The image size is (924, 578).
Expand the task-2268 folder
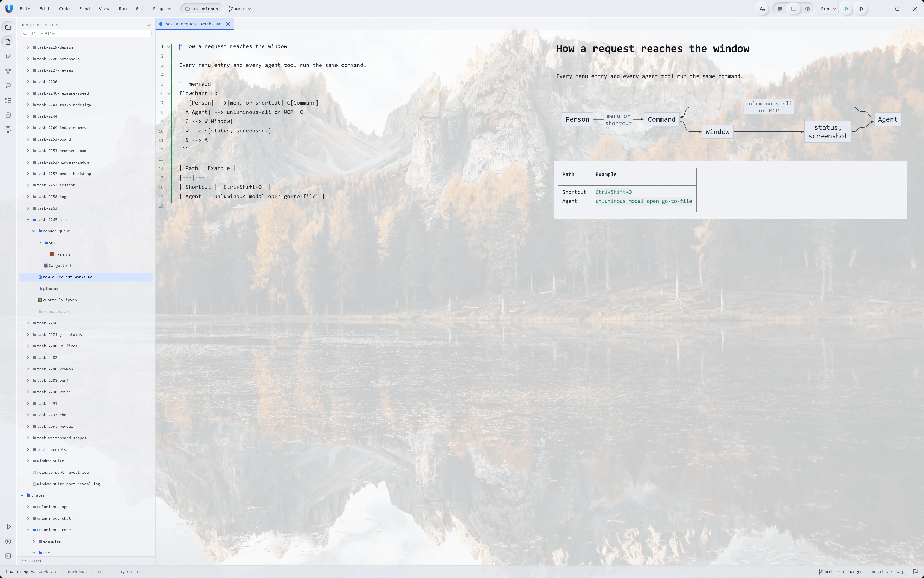(28, 323)
